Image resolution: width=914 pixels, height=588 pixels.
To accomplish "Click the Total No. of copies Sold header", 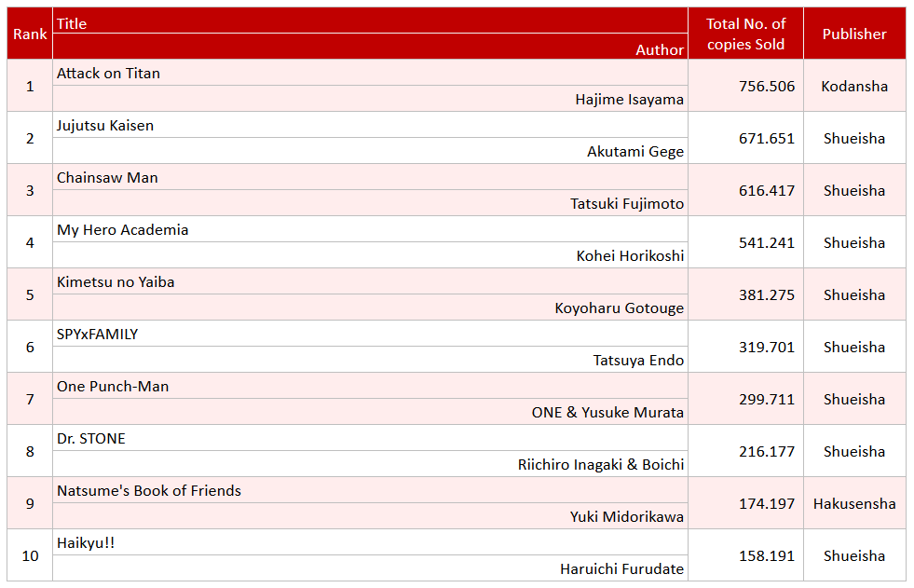I will pos(745,34).
